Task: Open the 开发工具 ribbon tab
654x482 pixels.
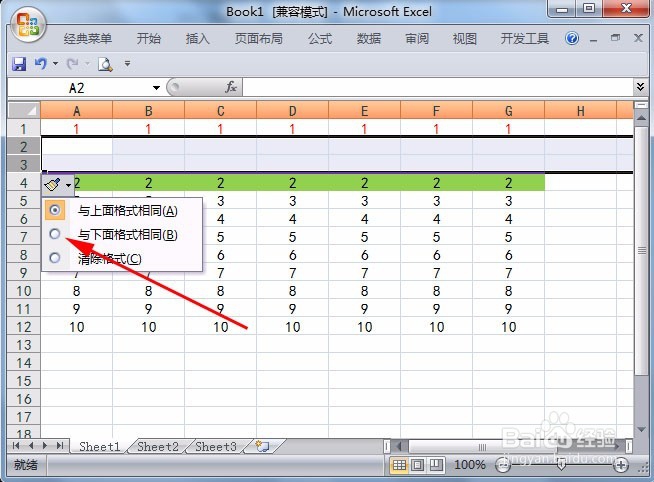Action: coord(525,39)
